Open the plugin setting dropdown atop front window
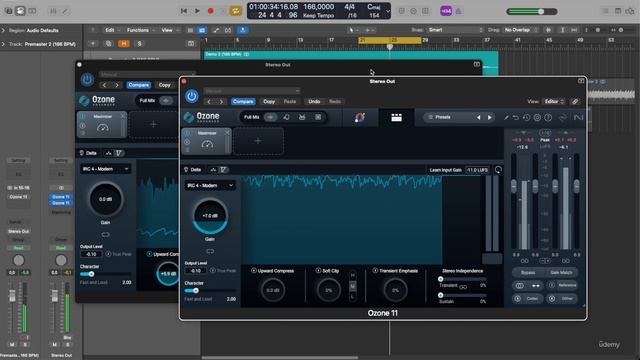Image resolution: width=640 pixels, height=360 pixels. 252,91
